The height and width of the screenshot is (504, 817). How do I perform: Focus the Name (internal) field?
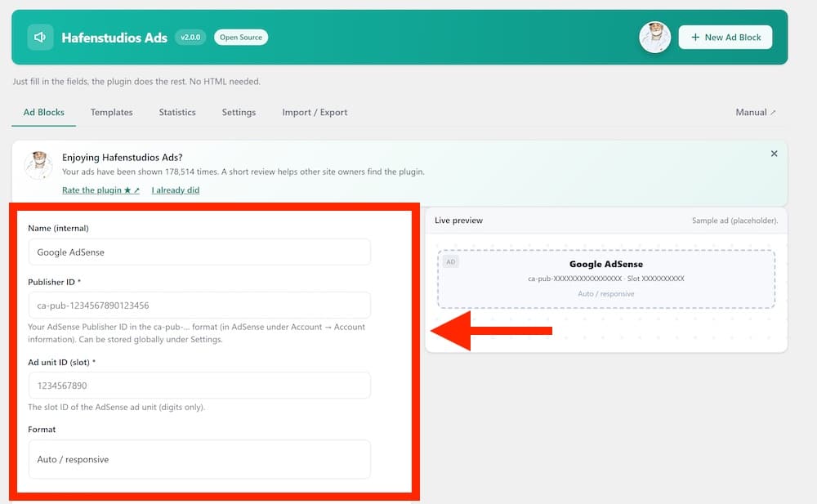pyautogui.click(x=199, y=252)
